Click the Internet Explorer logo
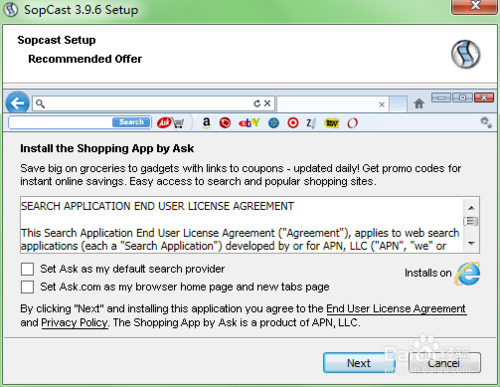The image size is (500, 387). tap(468, 274)
